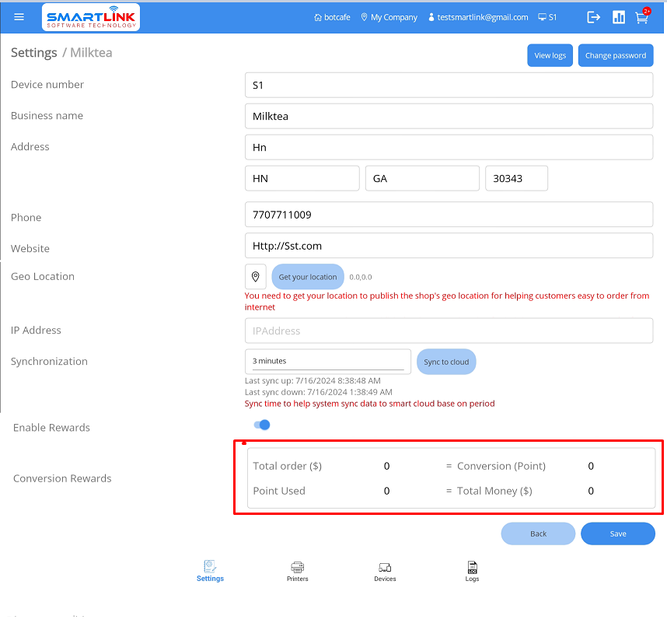Switch to the Devices tab
Image resolution: width=667 pixels, height=644 pixels.
385,571
